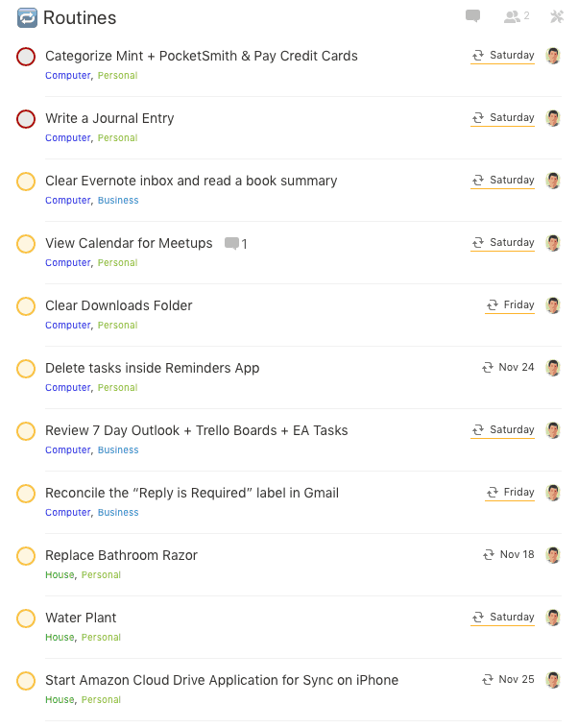Image resolution: width=578 pixels, height=728 pixels.
Task: Open project comments speech bubble icon
Action: click(x=472, y=16)
